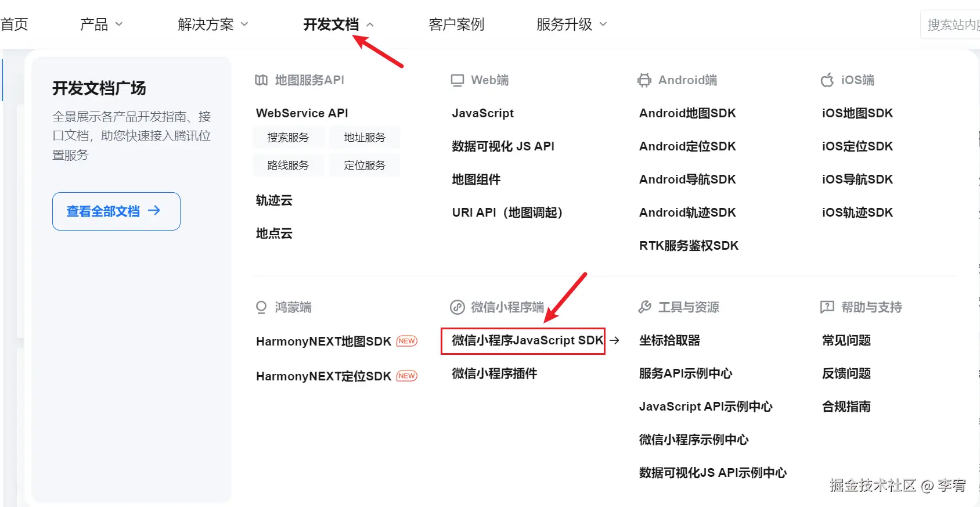Click the 开发文档广场 heading
This screenshot has height=507, width=980.
[x=99, y=88]
